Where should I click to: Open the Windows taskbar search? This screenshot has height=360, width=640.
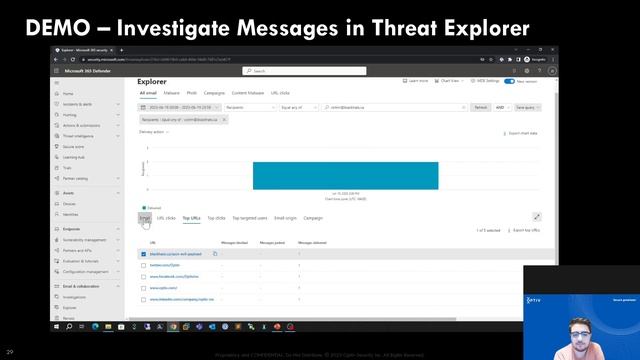click(69, 327)
